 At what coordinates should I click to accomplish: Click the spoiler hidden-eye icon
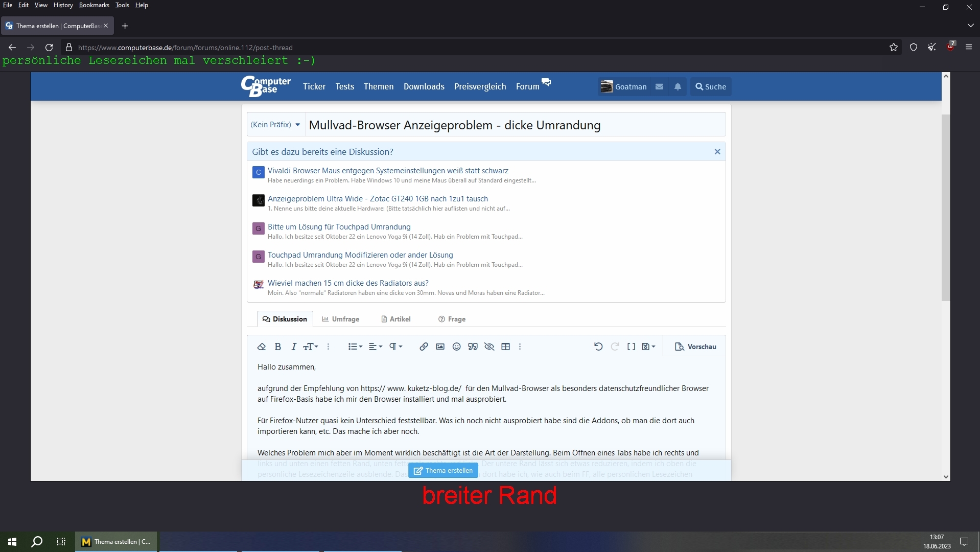[489, 347]
